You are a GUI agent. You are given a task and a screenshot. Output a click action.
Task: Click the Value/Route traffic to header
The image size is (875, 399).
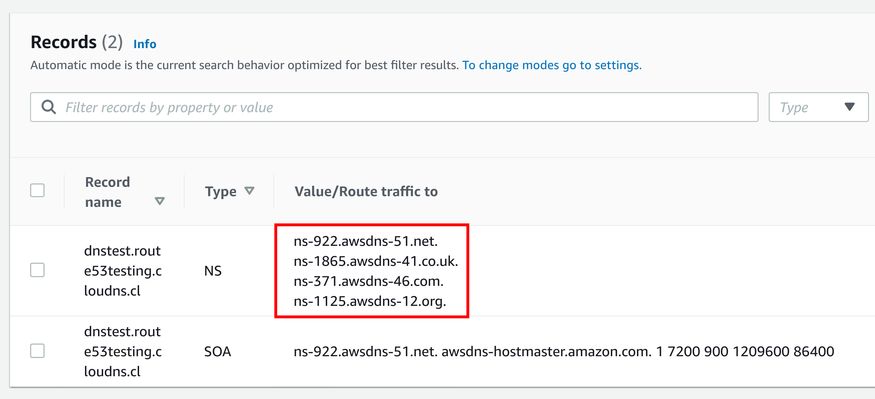pos(366,191)
